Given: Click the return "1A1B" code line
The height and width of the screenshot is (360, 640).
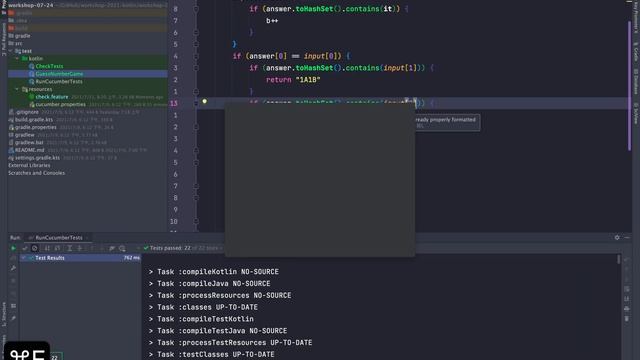Looking at the screenshot, I should point(293,80).
